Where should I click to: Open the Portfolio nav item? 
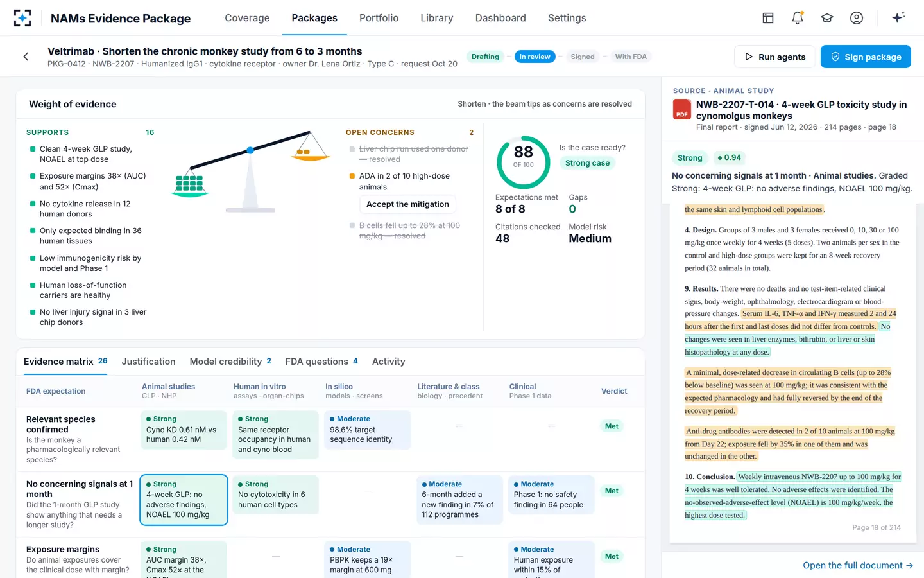click(379, 18)
